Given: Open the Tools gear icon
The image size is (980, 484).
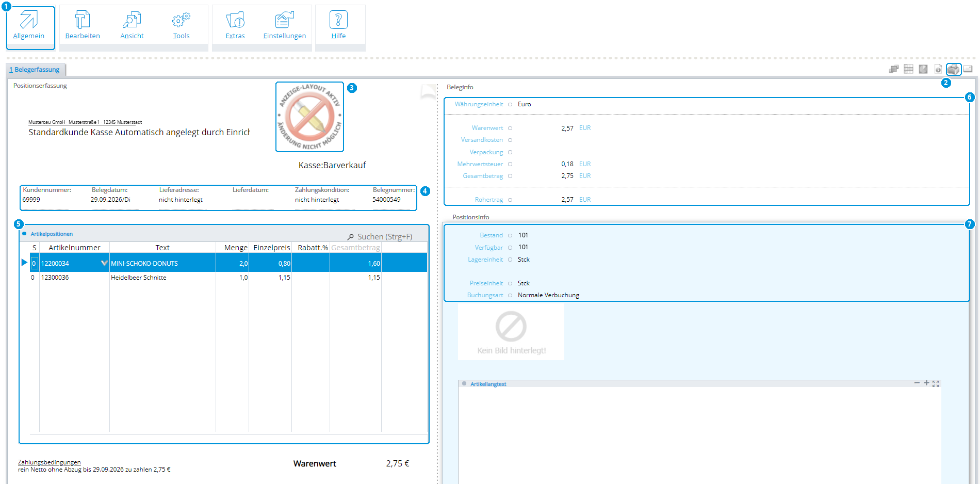Looking at the screenshot, I should (x=181, y=21).
